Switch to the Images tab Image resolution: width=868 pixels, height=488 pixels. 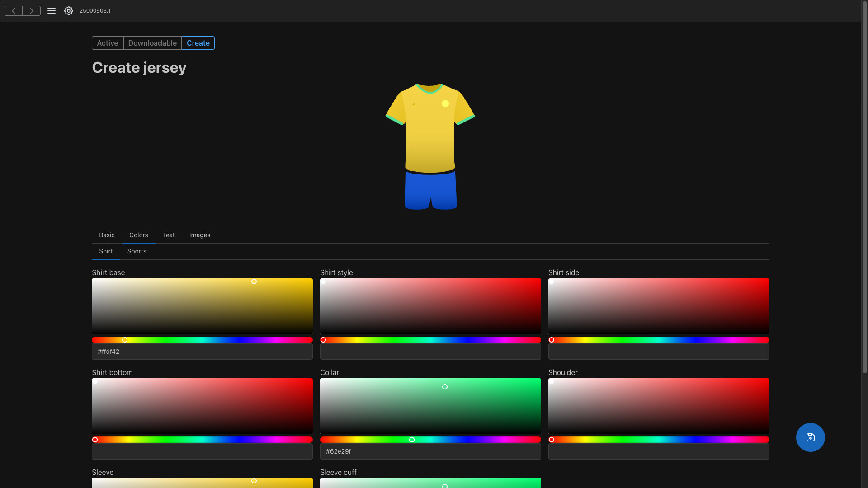tap(199, 235)
